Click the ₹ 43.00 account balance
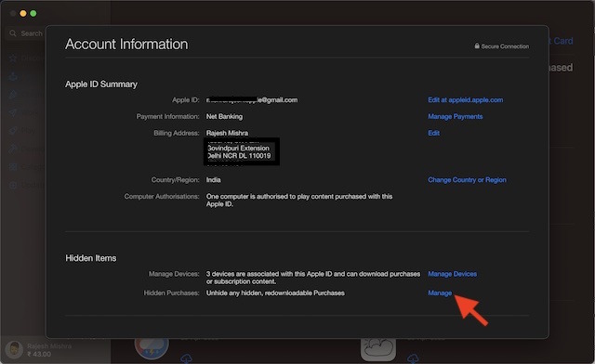 click(39, 354)
